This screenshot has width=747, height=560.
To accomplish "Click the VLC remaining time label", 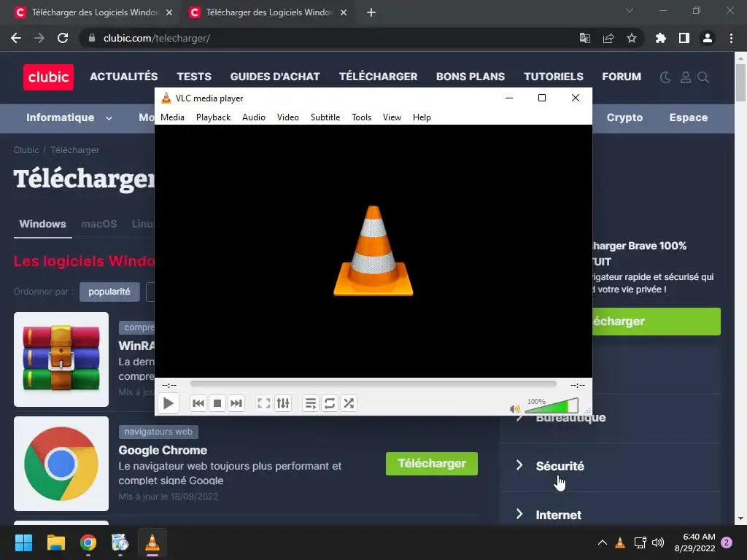I will pyautogui.click(x=578, y=385).
